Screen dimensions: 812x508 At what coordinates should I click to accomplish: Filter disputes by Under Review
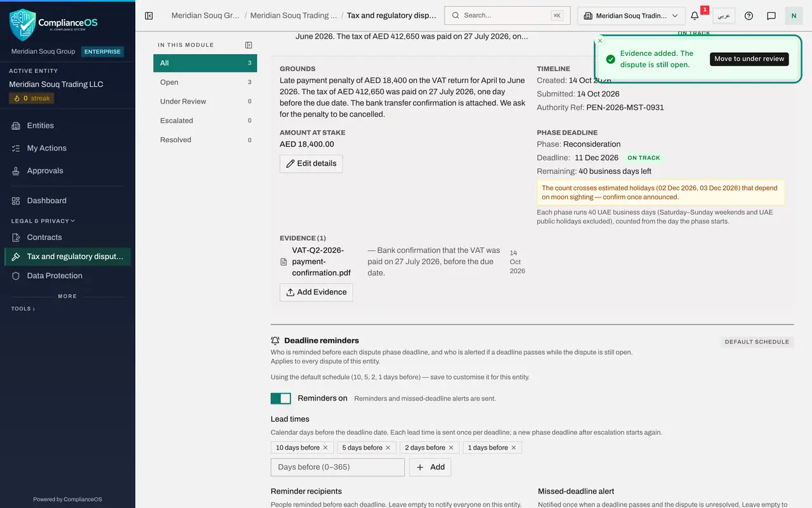[205, 101]
